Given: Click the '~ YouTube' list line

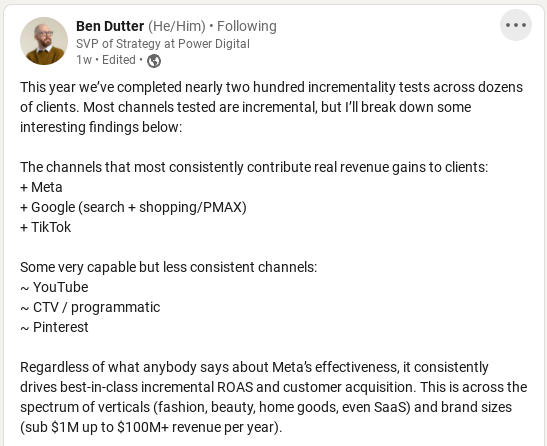Looking at the screenshot, I should click(x=54, y=288).
